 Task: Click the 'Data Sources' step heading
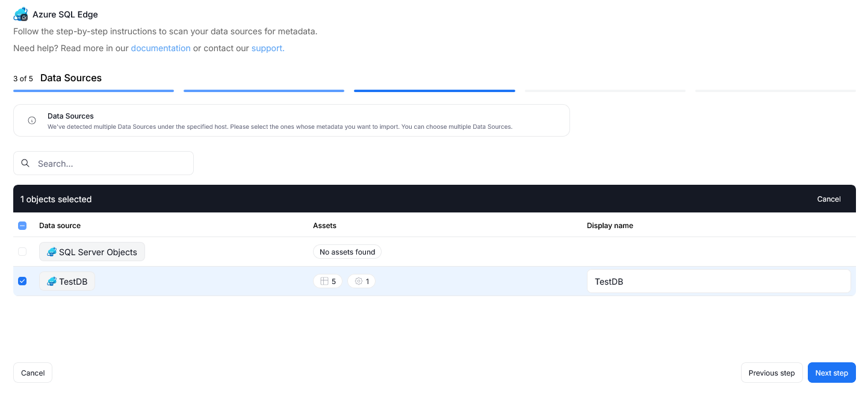point(71,78)
